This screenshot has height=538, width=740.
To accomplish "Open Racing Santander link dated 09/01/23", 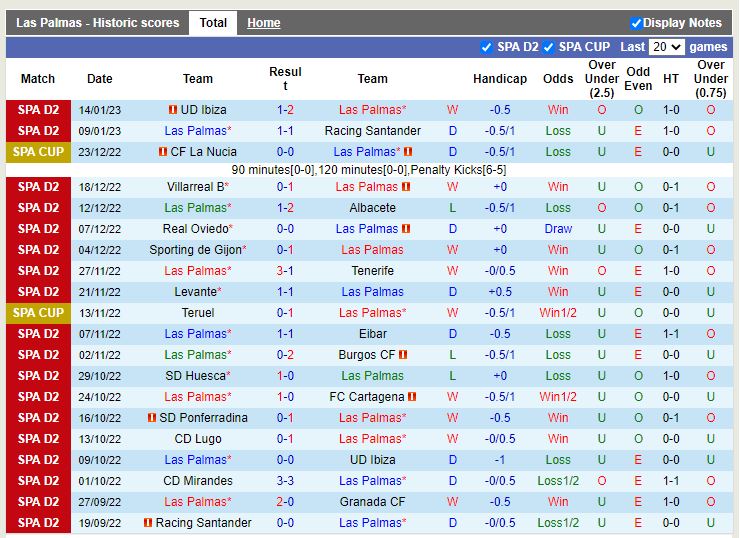I will click(372, 131).
